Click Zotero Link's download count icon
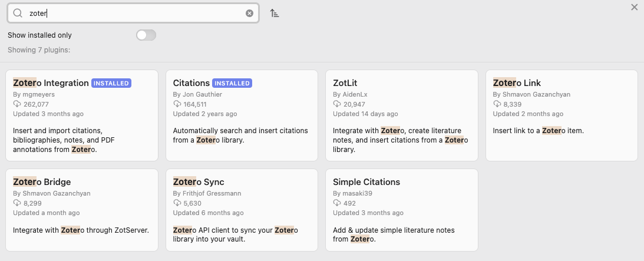Image resolution: width=644 pixels, height=261 pixels. pos(497,104)
